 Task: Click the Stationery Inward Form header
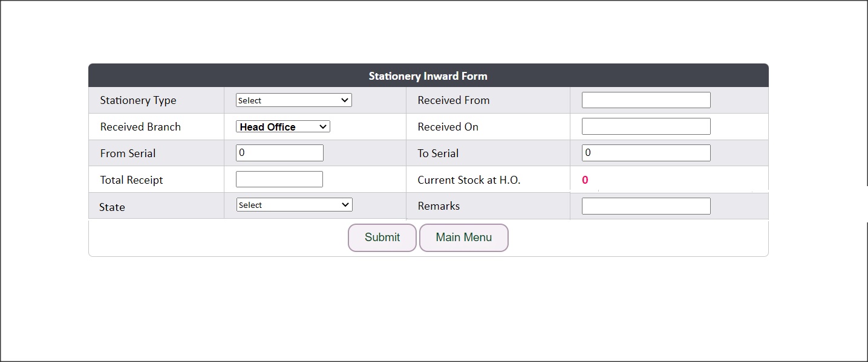click(428, 76)
